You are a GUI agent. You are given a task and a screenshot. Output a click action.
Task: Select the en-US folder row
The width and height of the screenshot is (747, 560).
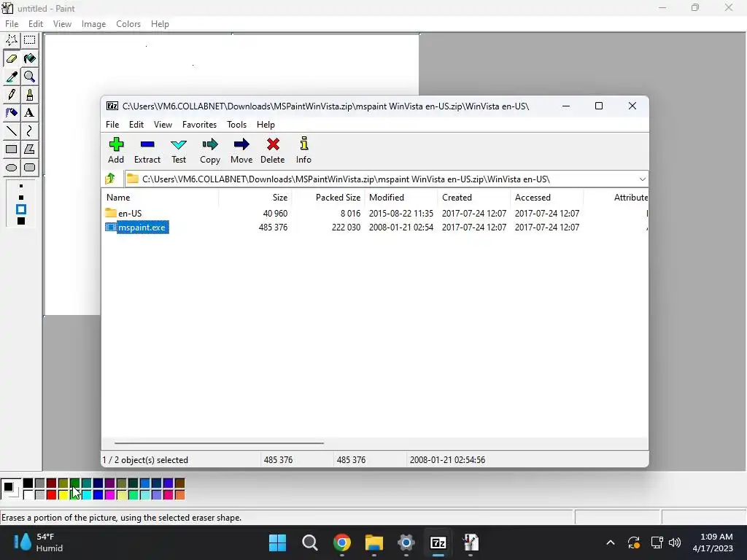(x=374, y=214)
